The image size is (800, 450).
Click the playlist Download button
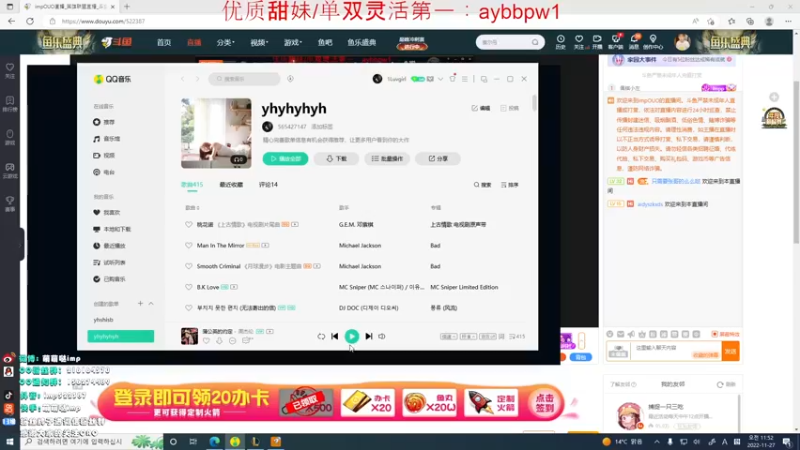click(x=336, y=159)
